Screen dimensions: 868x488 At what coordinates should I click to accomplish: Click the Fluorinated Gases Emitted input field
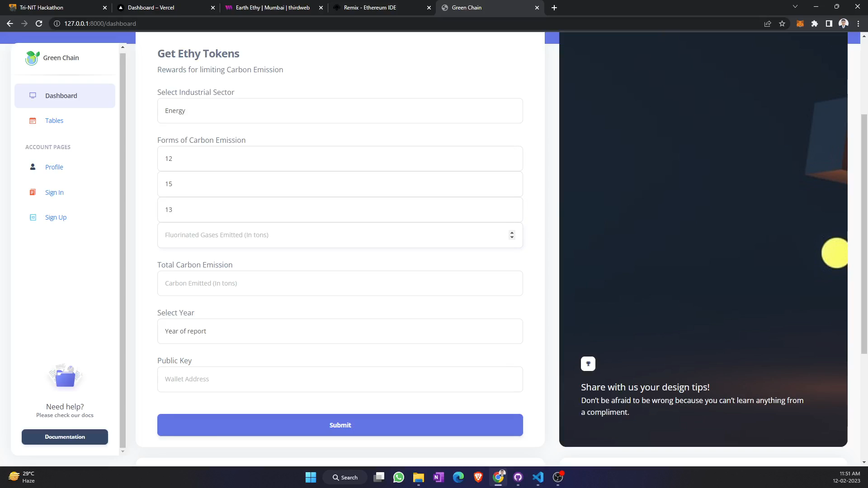[x=340, y=235]
